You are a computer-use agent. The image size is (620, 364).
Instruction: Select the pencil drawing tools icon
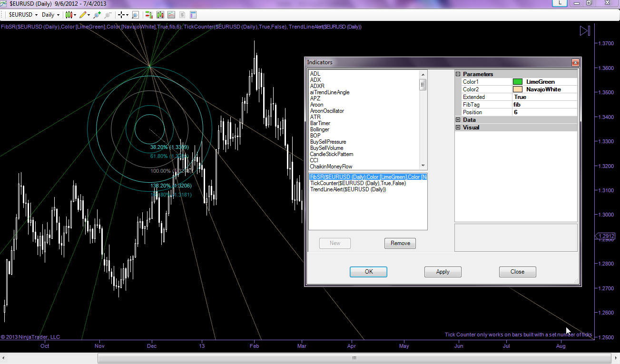(83, 15)
